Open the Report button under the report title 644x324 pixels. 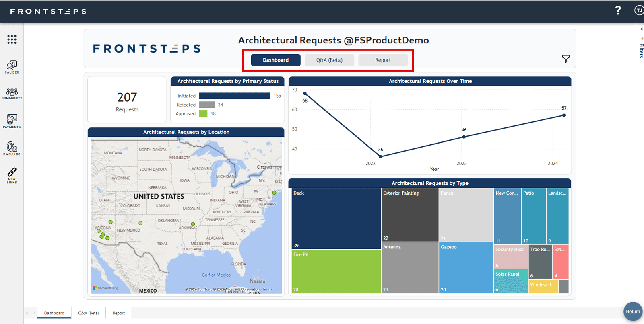pos(383,60)
